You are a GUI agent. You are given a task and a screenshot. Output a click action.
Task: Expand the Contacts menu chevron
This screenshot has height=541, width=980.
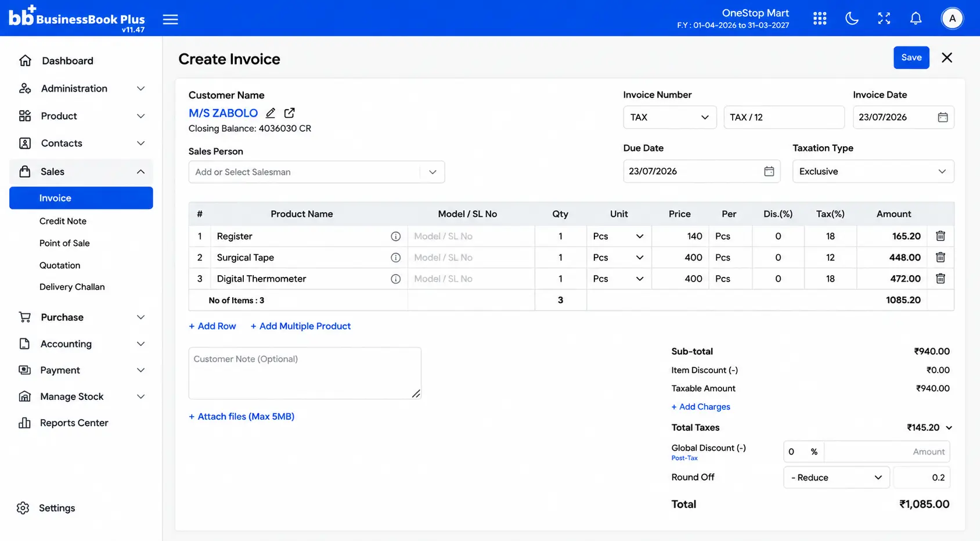pos(140,143)
